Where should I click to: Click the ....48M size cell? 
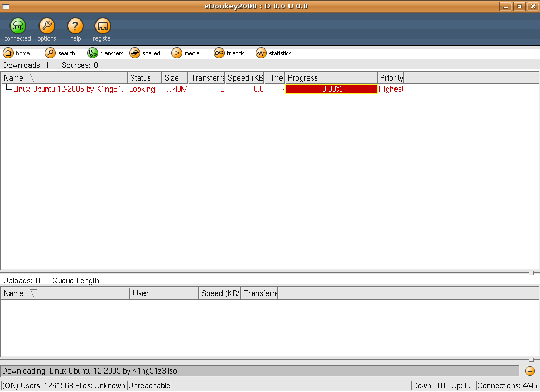point(177,89)
